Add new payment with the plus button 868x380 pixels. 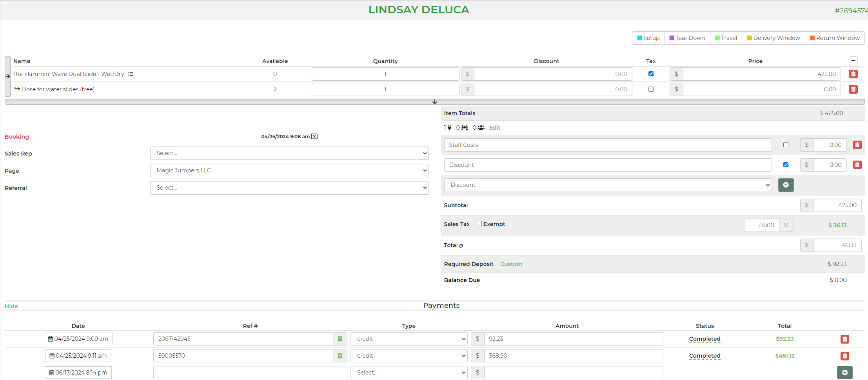pyautogui.click(x=844, y=373)
